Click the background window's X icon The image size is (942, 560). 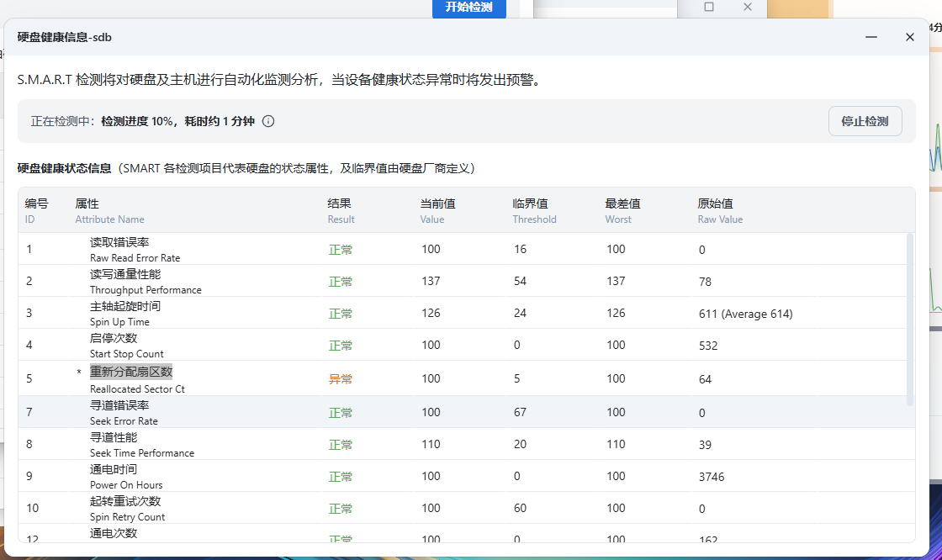tap(747, 7)
